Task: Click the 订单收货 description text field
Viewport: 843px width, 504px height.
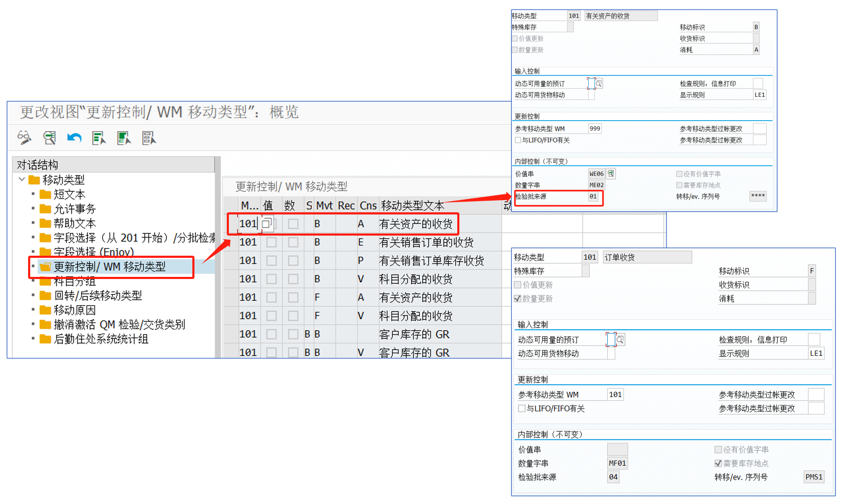Action: [x=646, y=257]
